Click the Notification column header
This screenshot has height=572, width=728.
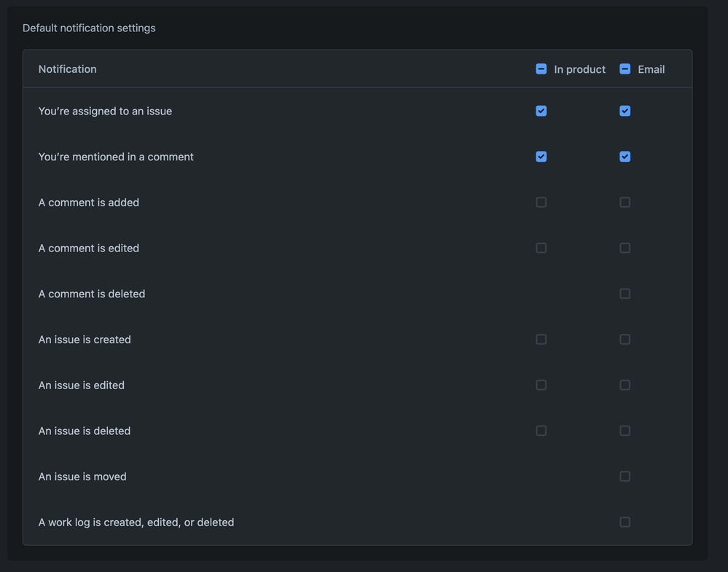click(x=68, y=69)
